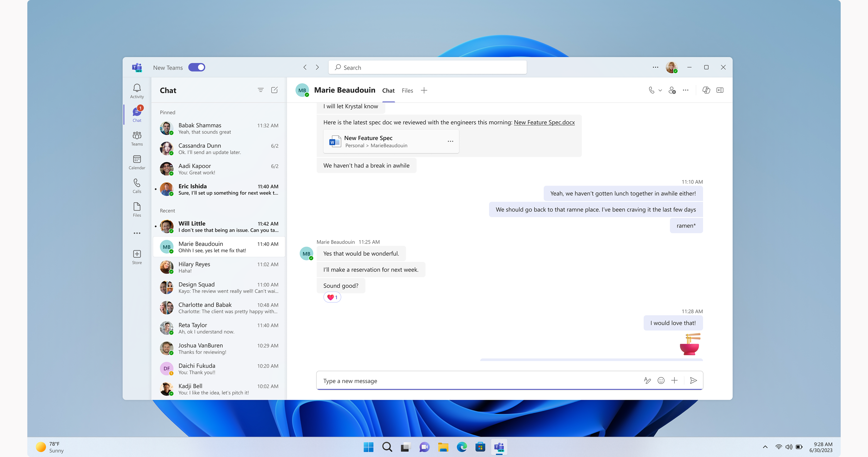Open attach actions plus in compose box
868x457 pixels.
[674, 381]
